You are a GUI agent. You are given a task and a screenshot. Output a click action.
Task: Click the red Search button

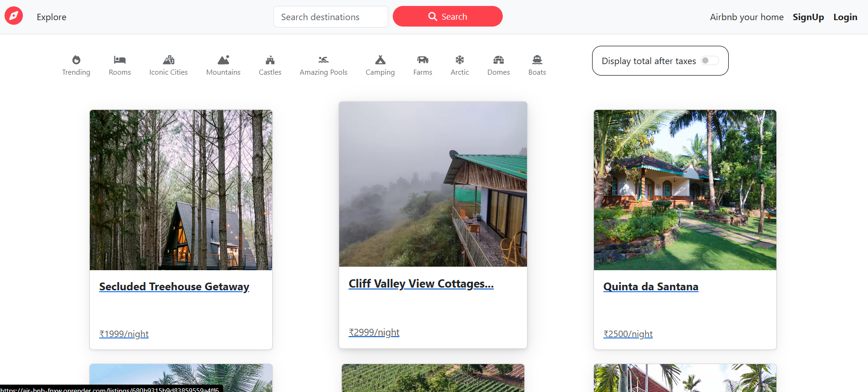click(x=448, y=16)
